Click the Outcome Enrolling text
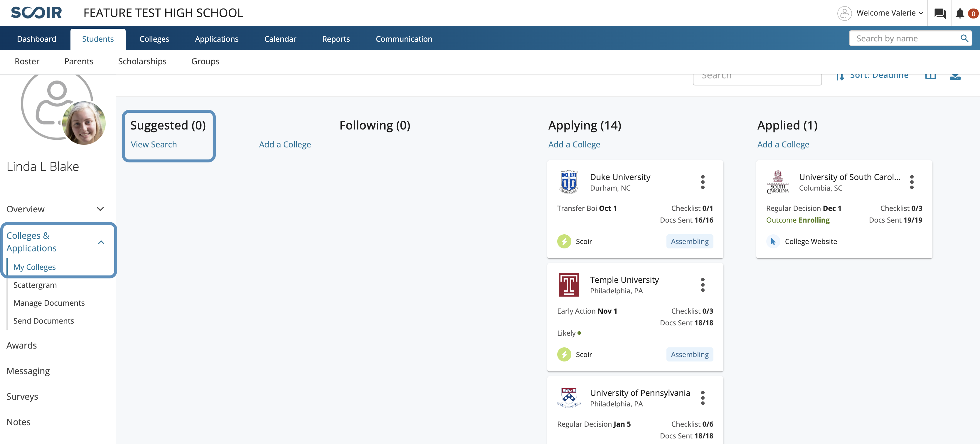The image size is (980, 444). [x=798, y=220]
